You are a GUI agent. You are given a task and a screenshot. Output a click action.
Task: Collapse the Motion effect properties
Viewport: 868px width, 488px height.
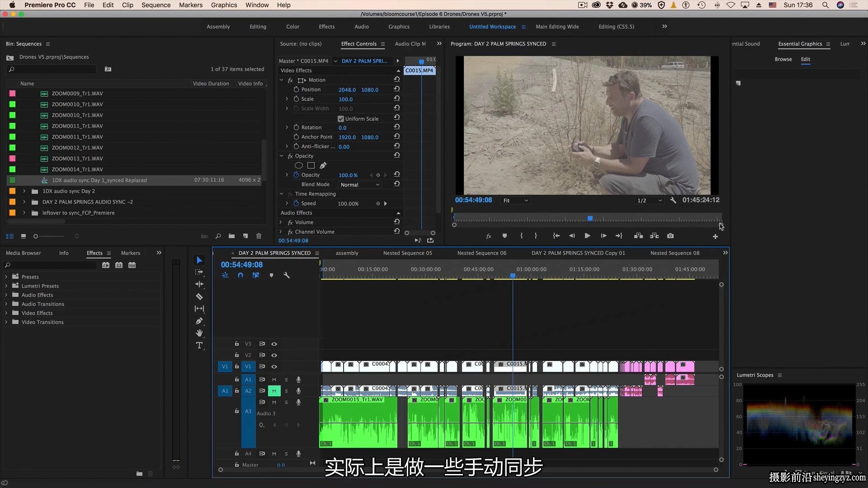pos(282,80)
